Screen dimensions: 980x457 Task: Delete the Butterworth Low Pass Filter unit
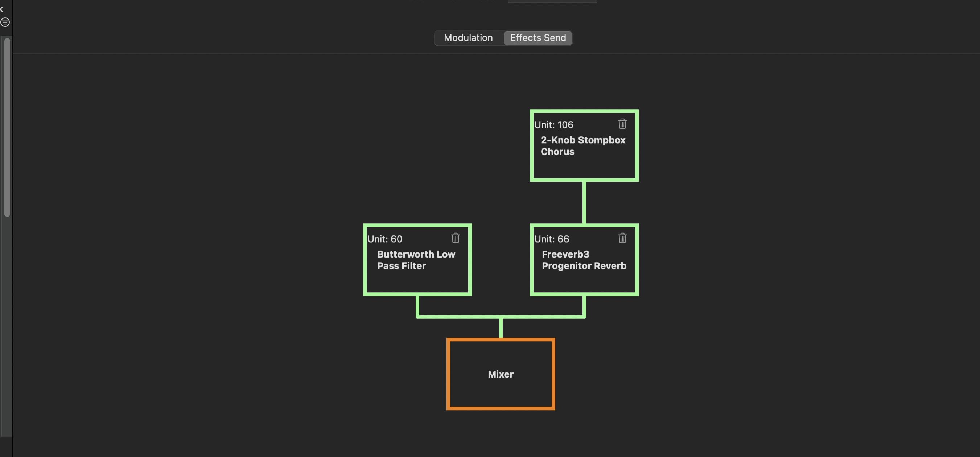[456, 238]
